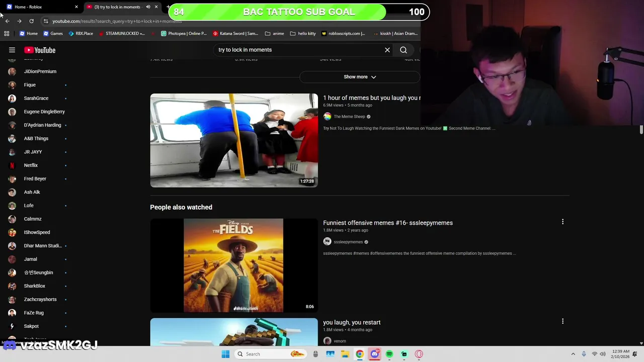Open Windows Start menu
644x362 pixels.
[225, 354]
